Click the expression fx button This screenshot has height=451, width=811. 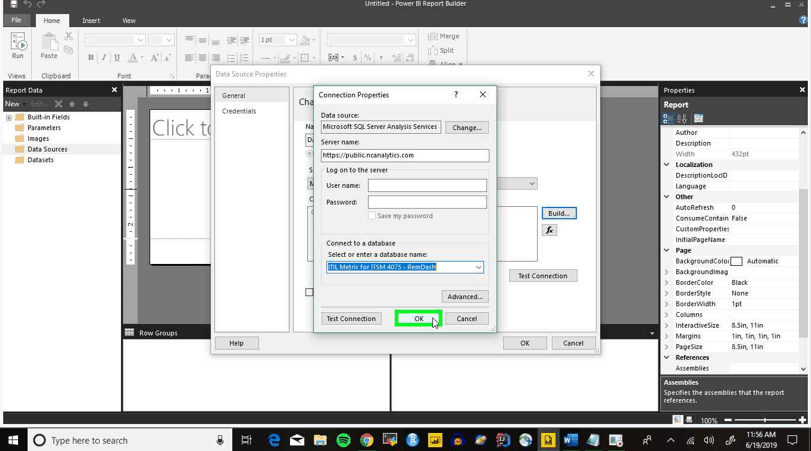coord(549,230)
